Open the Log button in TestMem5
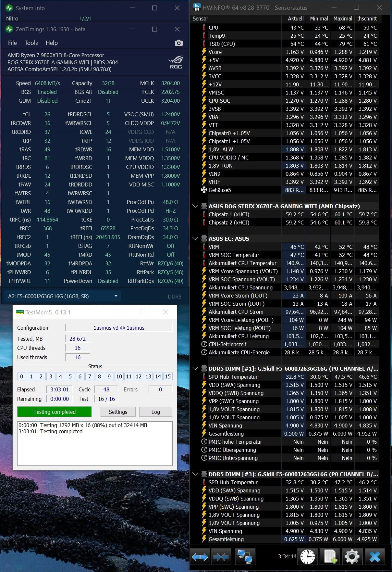The image size is (392, 572). click(156, 412)
